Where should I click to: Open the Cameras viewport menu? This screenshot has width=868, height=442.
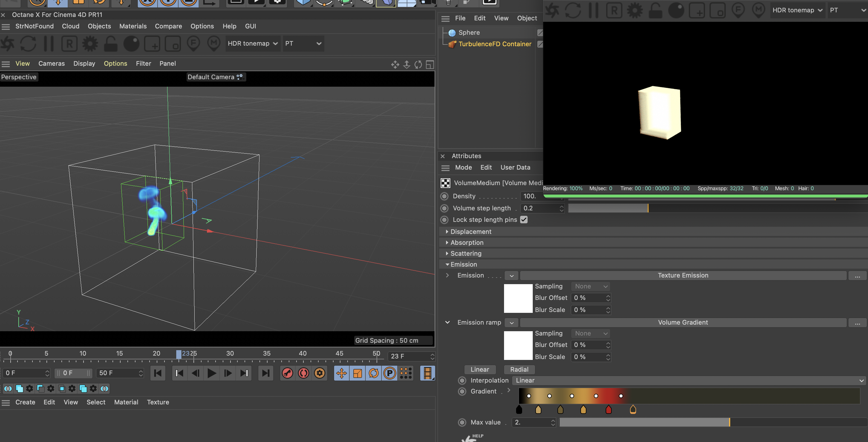pos(51,63)
